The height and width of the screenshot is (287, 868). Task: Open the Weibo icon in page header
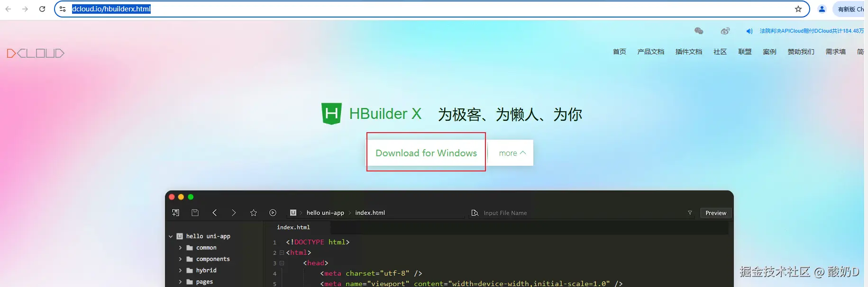[x=725, y=31]
